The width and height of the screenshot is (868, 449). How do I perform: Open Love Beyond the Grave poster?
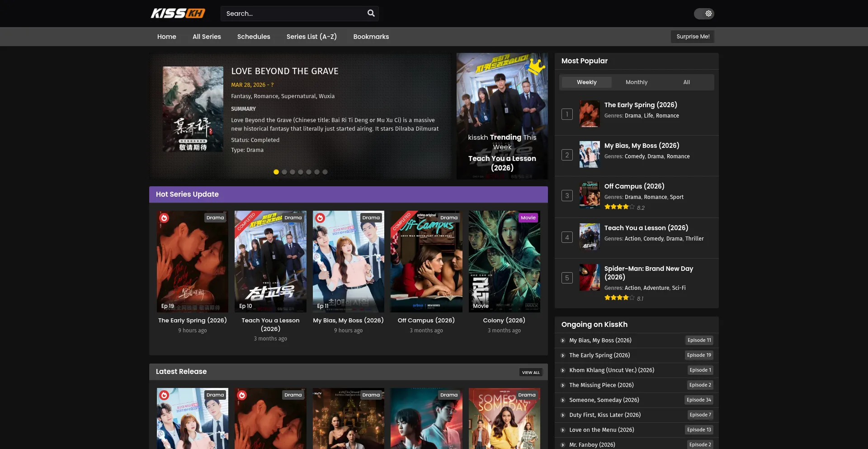(x=193, y=109)
